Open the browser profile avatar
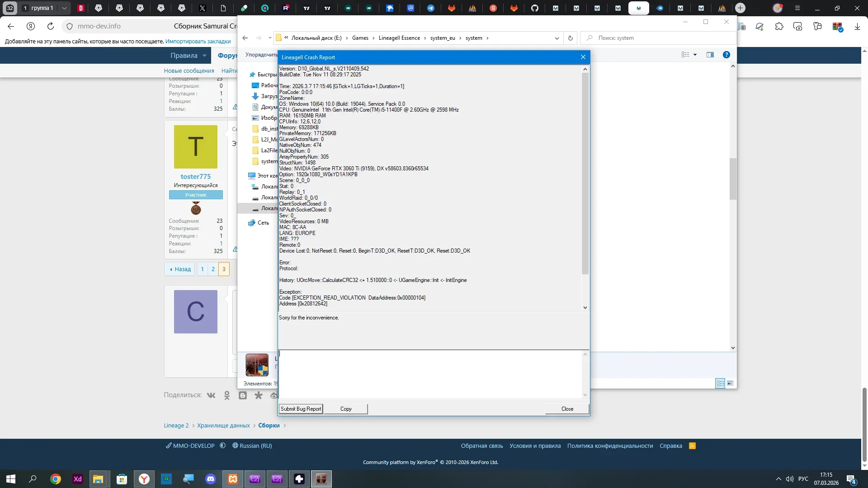 click(x=778, y=8)
